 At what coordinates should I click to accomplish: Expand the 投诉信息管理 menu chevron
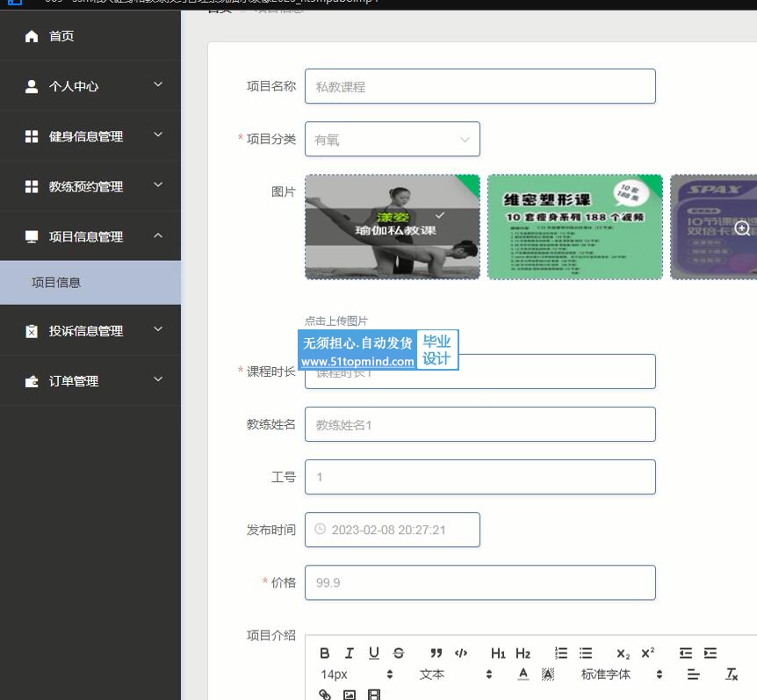pos(158,329)
